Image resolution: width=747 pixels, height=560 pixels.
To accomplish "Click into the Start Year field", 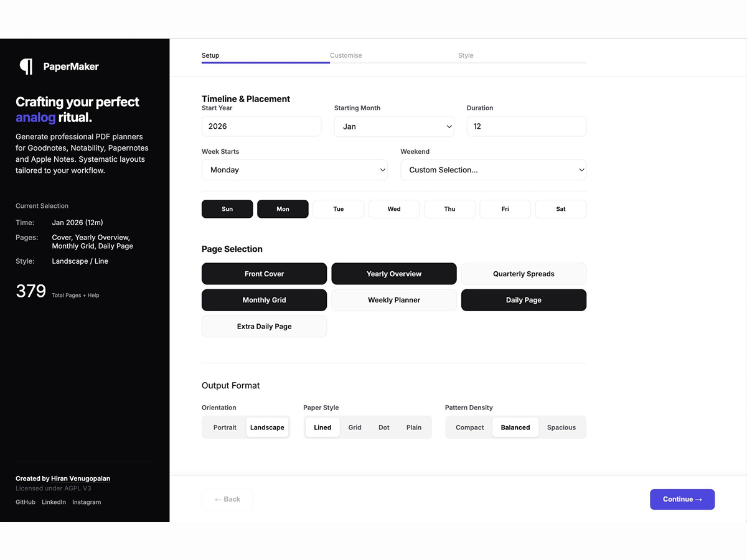I will (x=261, y=126).
